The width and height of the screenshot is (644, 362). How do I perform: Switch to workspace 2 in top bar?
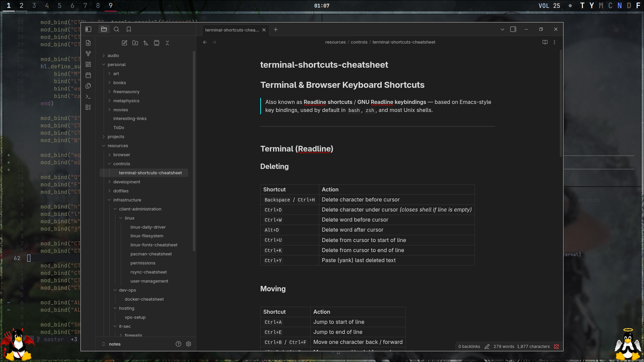click(21, 6)
